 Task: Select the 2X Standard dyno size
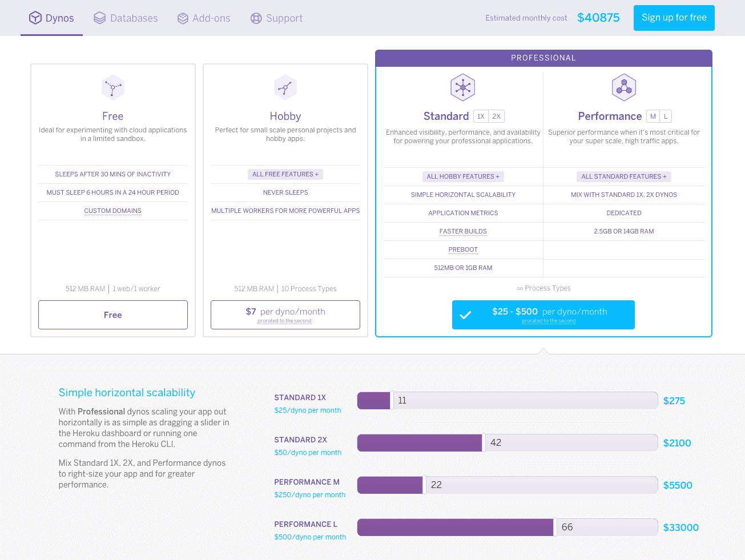tap(497, 116)
